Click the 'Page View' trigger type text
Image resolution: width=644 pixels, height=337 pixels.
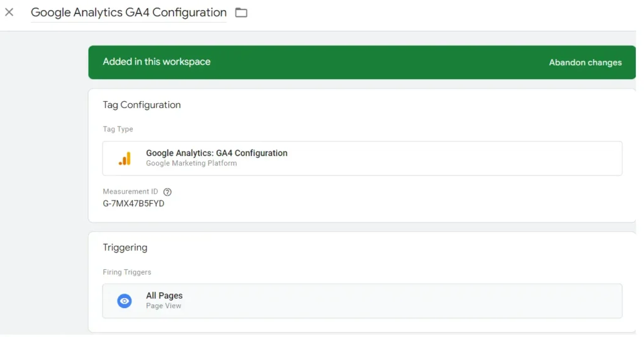pos(164,306)
